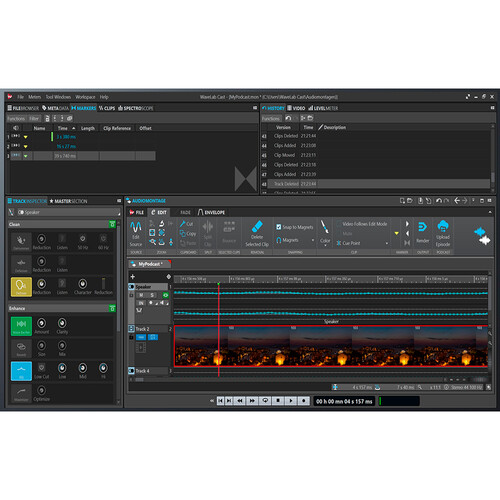Click the yellow marker triangle in the ribbon
Screen dimensions: 500x500
pos(396,233)
